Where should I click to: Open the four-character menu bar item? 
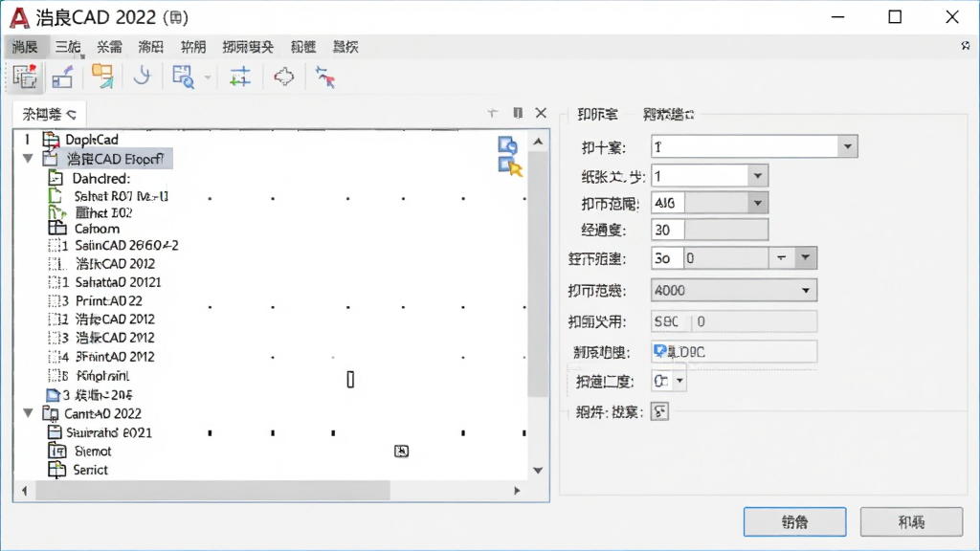tap(248, 47)
